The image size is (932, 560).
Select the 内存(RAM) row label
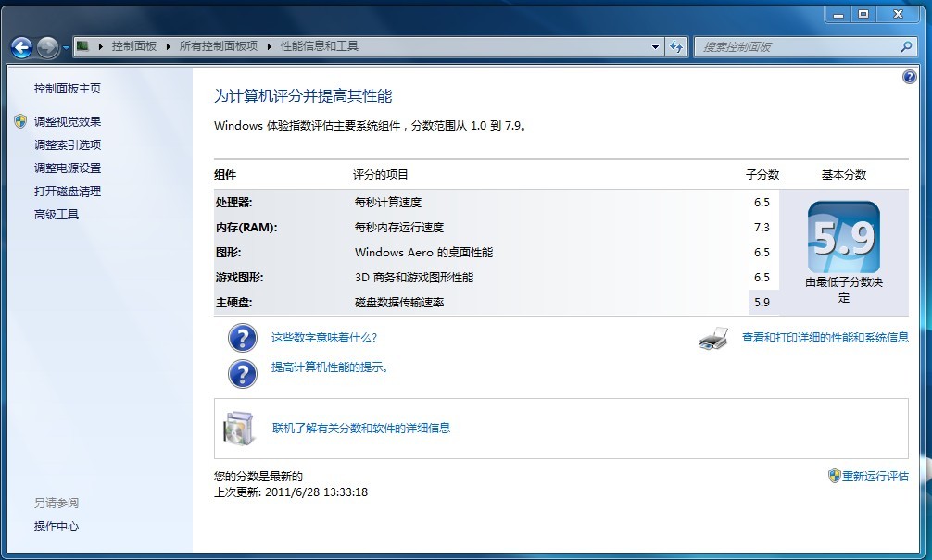coord(246,227)
